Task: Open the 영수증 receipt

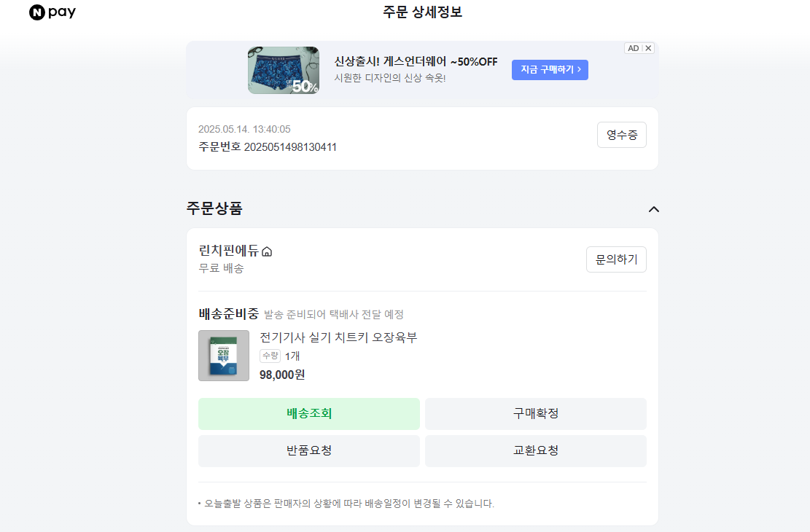Action: pyautogui.click(x=621, y=135)
